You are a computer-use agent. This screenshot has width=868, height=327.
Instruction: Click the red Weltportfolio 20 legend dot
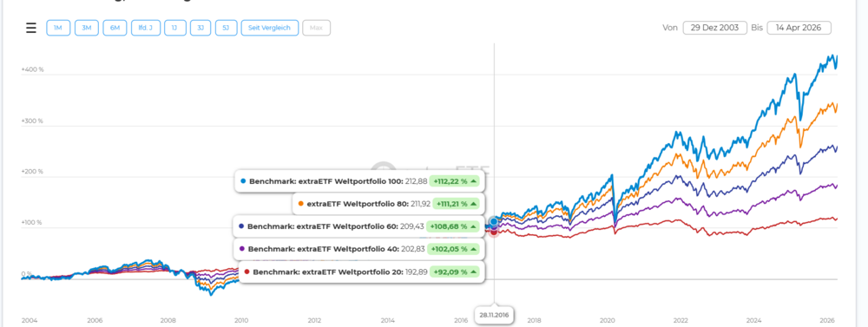[x=247, y=271]
